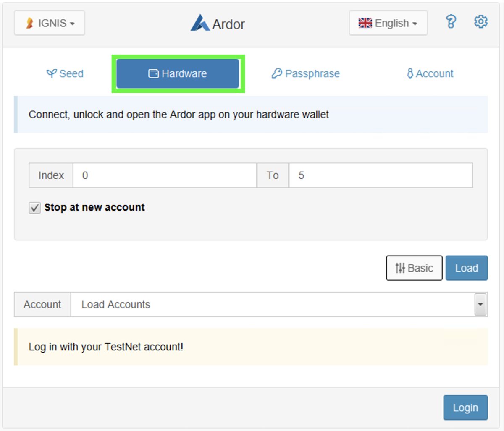Switch to the Account tab

pyautogui.click(x=429, y=73)
